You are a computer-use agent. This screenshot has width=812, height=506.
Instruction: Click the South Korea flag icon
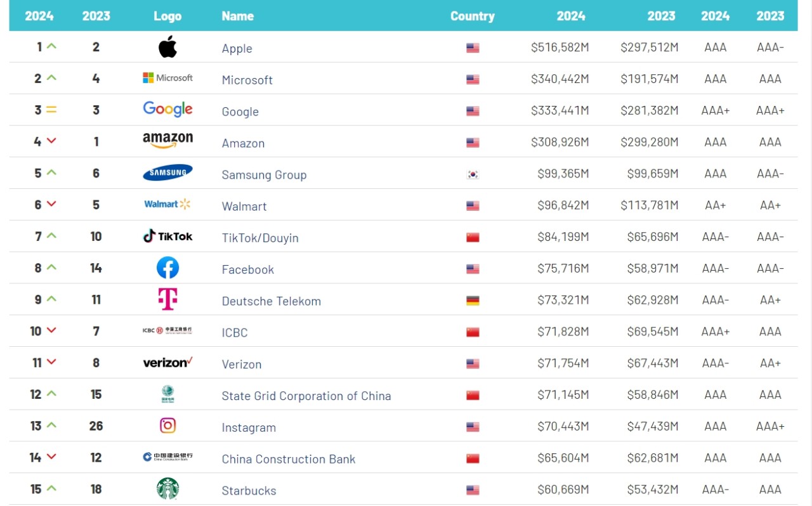click(473, 174)
